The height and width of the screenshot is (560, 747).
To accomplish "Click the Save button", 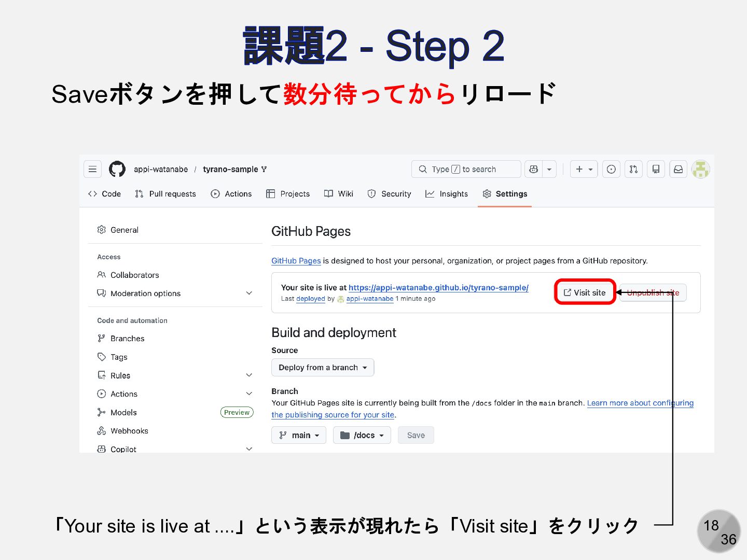I will (x=416, y=436).
